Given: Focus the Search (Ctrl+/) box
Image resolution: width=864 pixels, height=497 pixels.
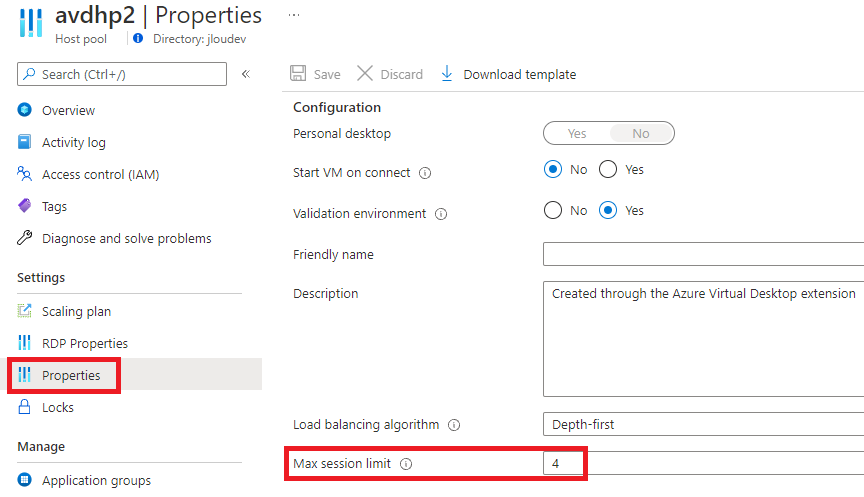Looking at the screenshot, I should (x=122, y=74).
